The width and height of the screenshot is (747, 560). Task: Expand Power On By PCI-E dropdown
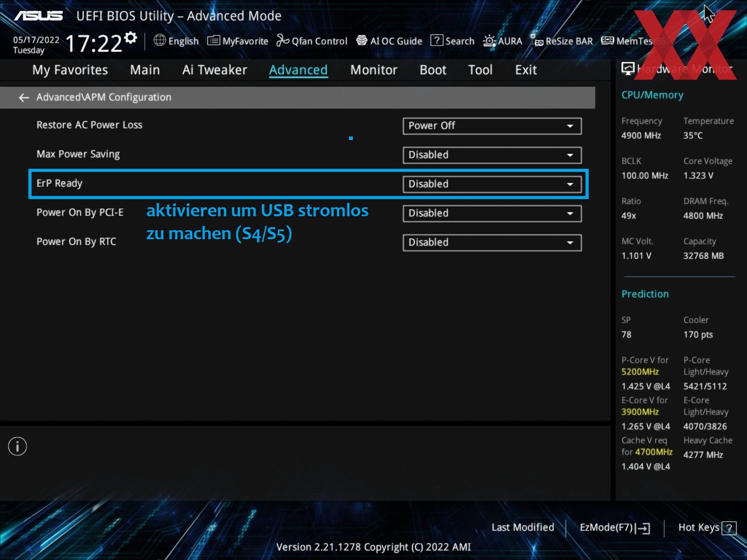point(492,213)
